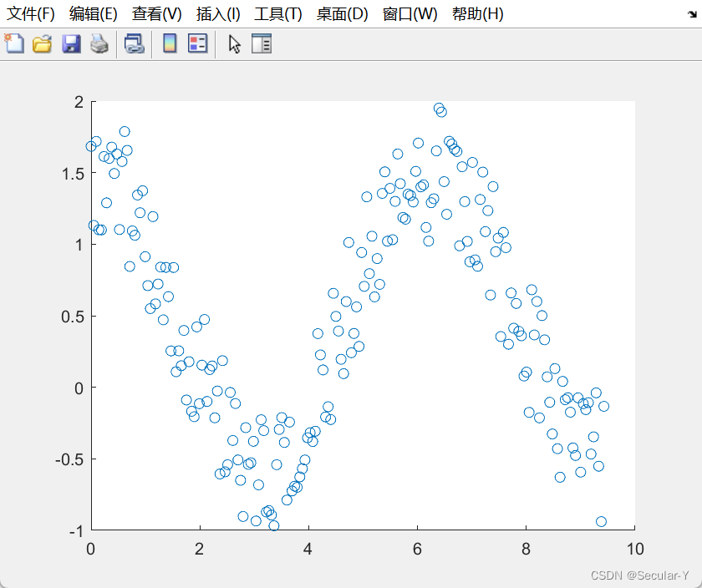Click the x-axis tick label 4
Image resolution: width=702 pixels, height=588 pixels.
pyautogui.click(x=308, y=549)
